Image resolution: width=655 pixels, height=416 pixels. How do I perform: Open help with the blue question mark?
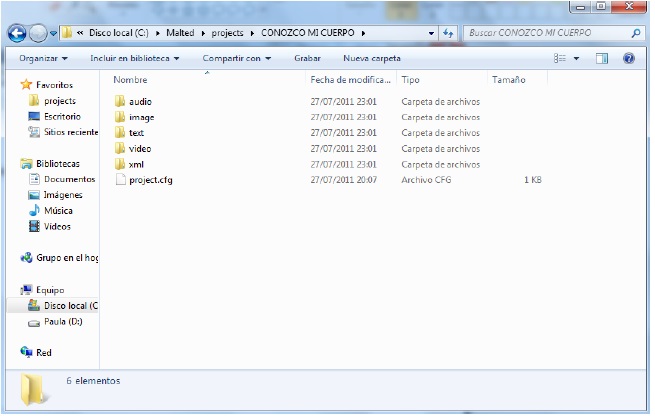629,58
